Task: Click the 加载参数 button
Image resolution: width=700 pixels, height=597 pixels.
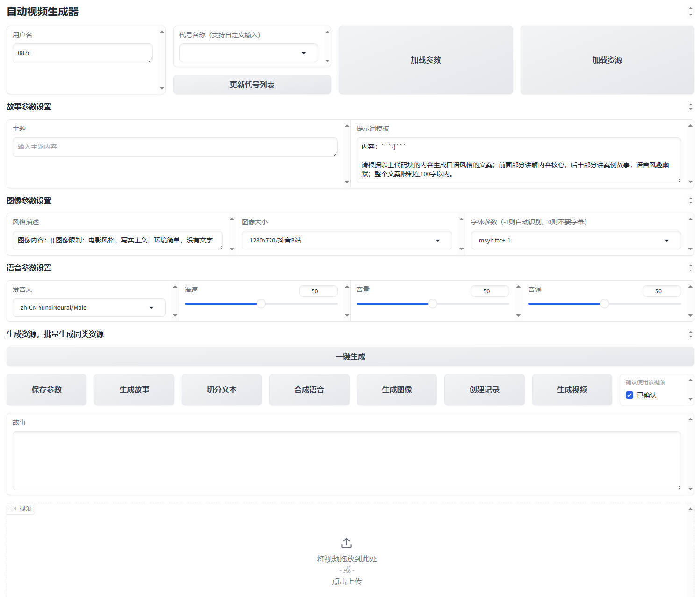Action: [426, 60]
